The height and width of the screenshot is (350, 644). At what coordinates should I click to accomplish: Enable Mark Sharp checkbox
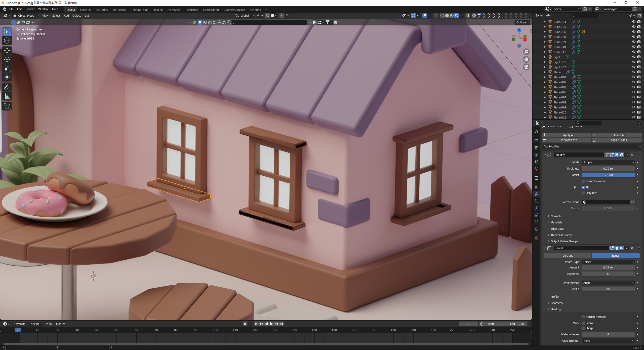coord(583,328)
